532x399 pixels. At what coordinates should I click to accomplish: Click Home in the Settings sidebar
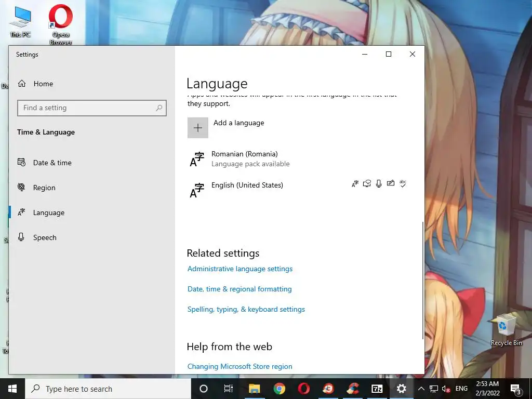tap(43, 84)
